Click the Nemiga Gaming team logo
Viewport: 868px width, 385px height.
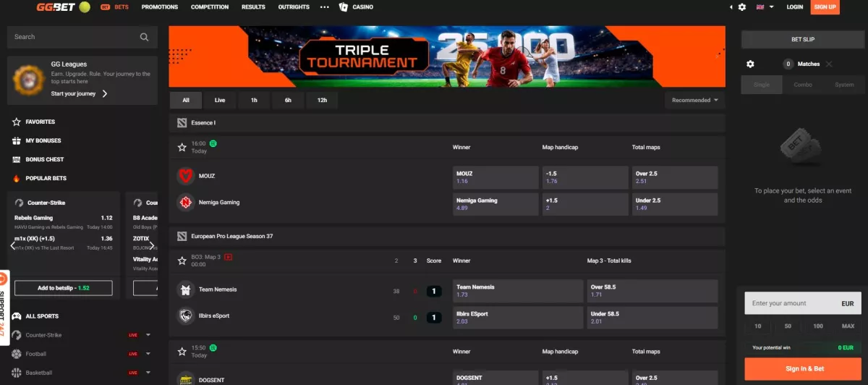[x=186, y=203]
